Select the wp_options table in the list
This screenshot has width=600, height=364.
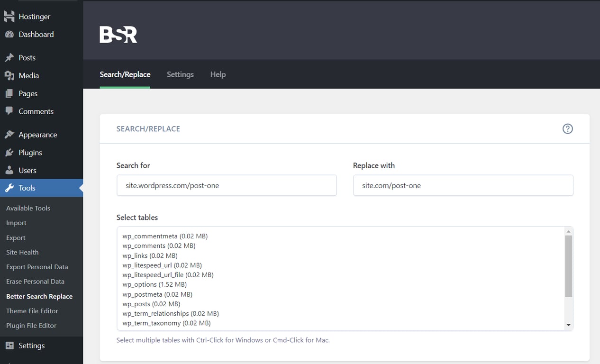[154, 284]
